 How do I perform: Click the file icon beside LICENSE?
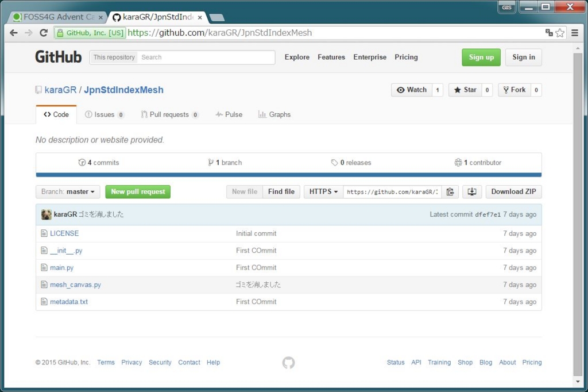(x=44, y=233)
